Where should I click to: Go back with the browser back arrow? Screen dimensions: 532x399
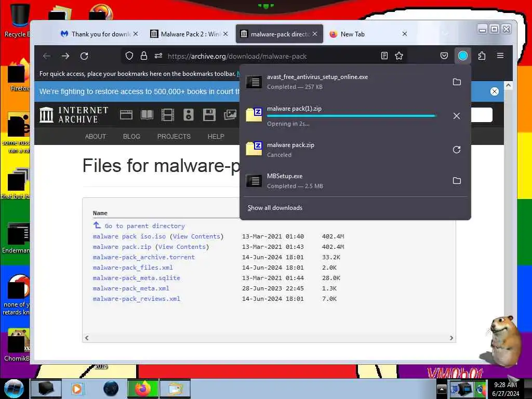click(47, 56)
